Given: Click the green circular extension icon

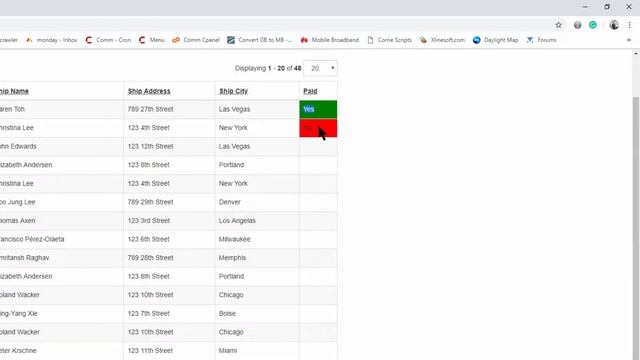Looking at the screenshot, I should 593,25.
